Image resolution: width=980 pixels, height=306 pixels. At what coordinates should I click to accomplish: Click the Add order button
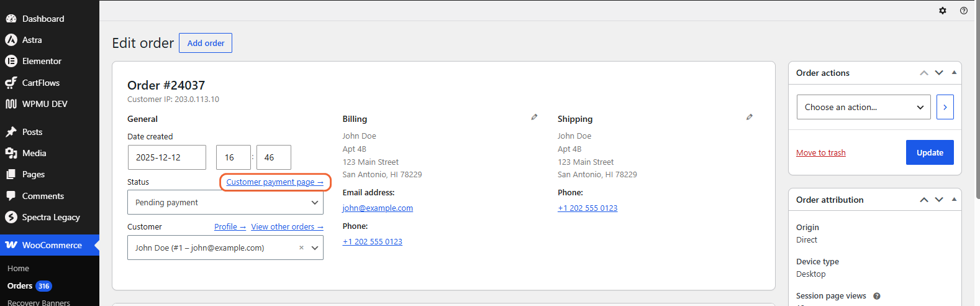coord(206,43)
